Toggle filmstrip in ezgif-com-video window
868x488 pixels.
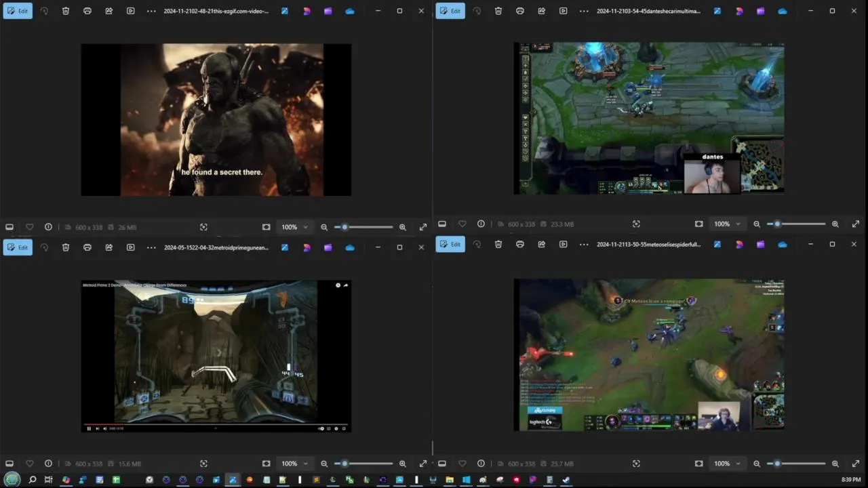click(x=9, y=227)
